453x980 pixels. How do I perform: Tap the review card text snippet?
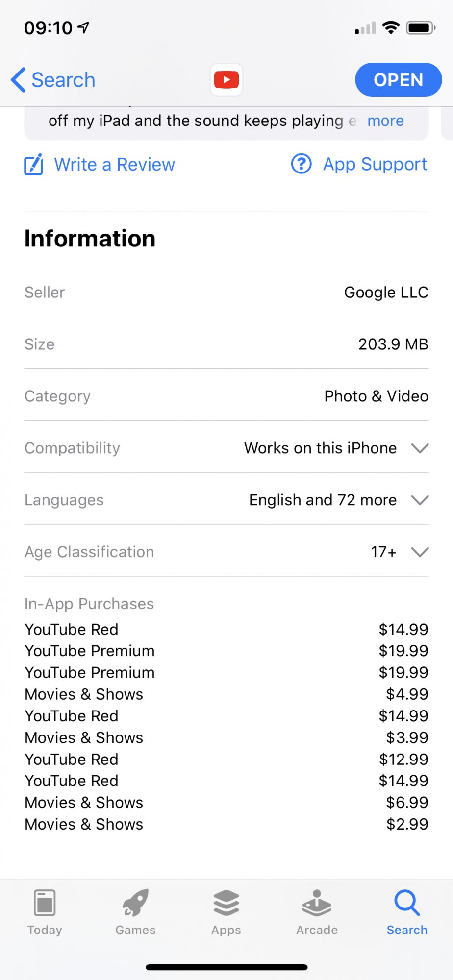(x=196, y=121)
